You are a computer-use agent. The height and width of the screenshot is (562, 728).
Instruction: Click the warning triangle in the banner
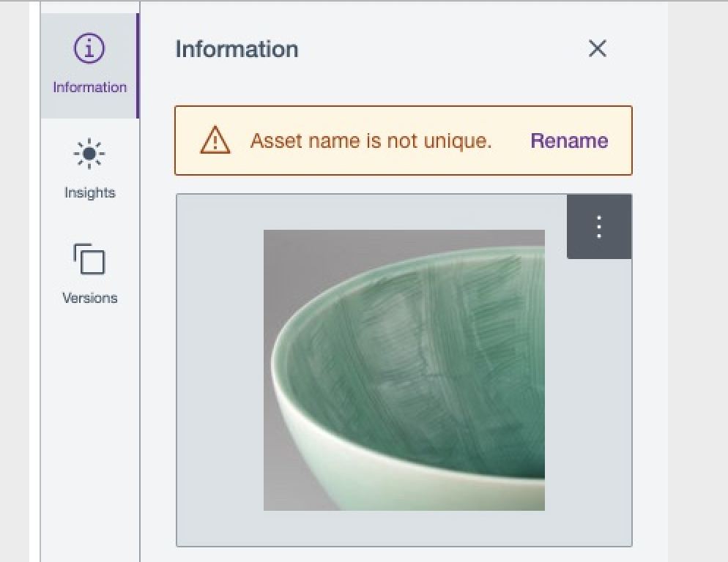pos(215,140)
